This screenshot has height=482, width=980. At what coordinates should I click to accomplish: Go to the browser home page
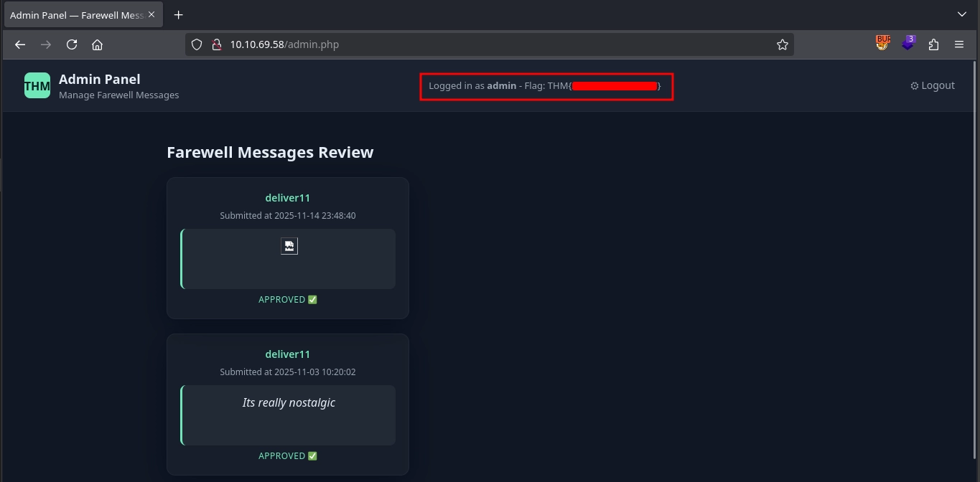pos(98,44)
